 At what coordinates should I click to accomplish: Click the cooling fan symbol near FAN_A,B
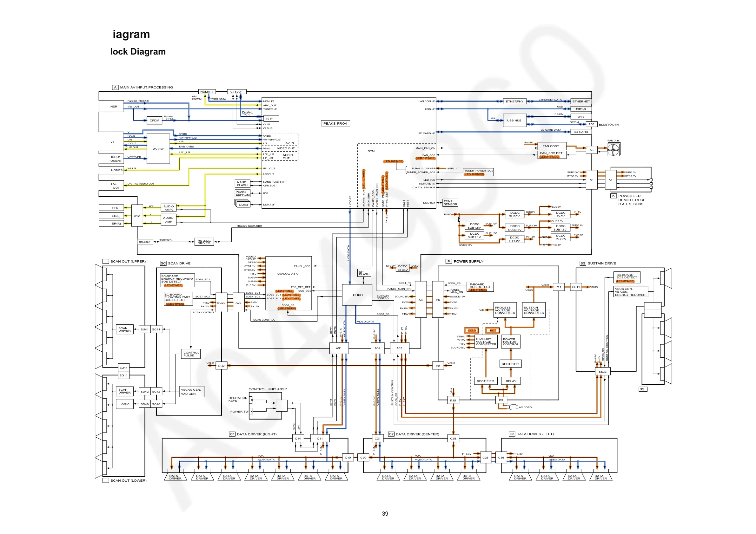[613, 150]
